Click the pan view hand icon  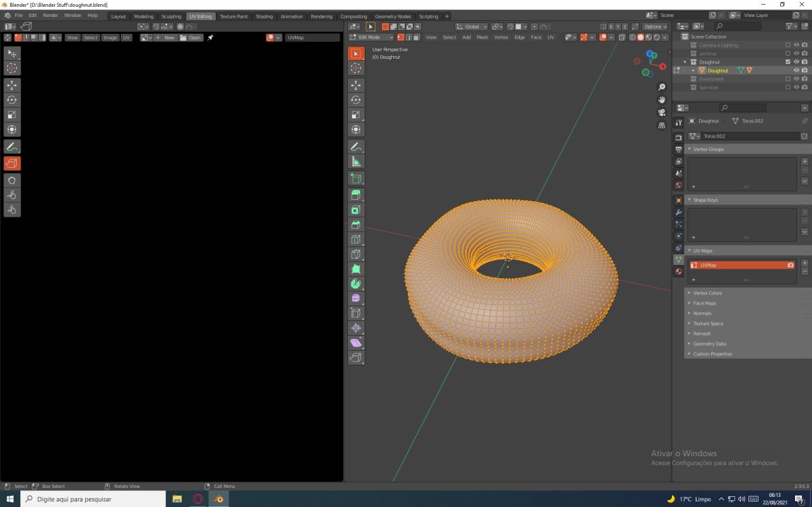coord(662,100)
